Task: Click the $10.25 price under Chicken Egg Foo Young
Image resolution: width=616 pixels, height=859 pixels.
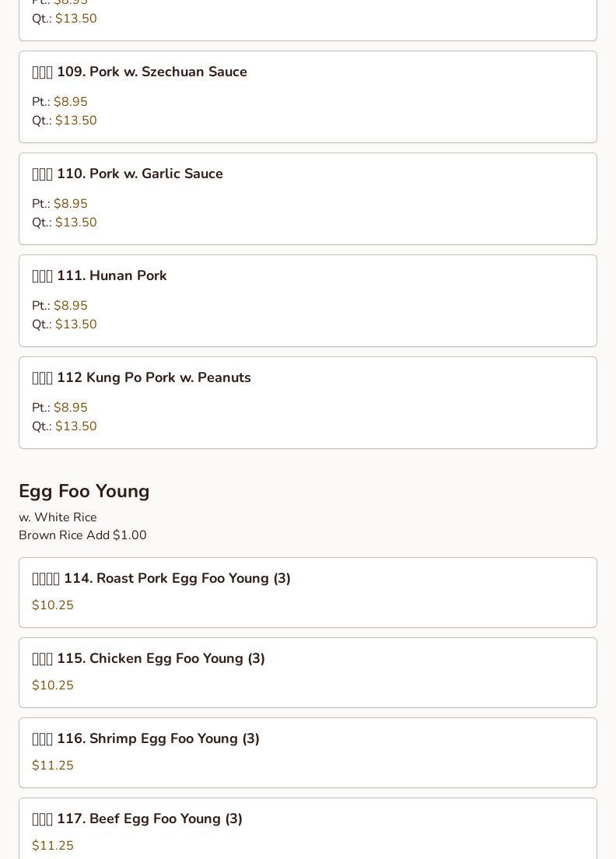Action: tap(53, 685)
